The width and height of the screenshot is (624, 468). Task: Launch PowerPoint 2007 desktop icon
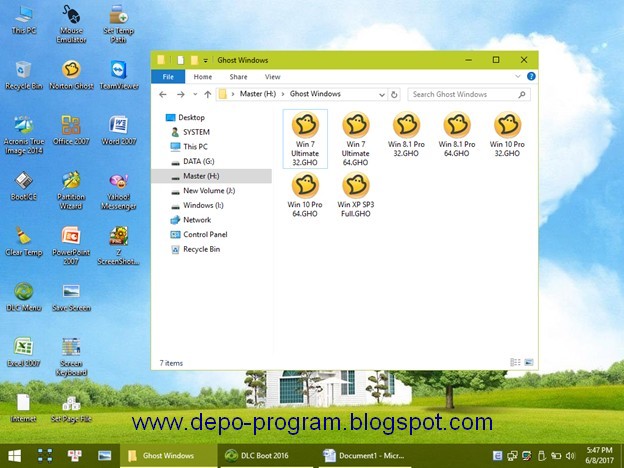pos(71,246)
